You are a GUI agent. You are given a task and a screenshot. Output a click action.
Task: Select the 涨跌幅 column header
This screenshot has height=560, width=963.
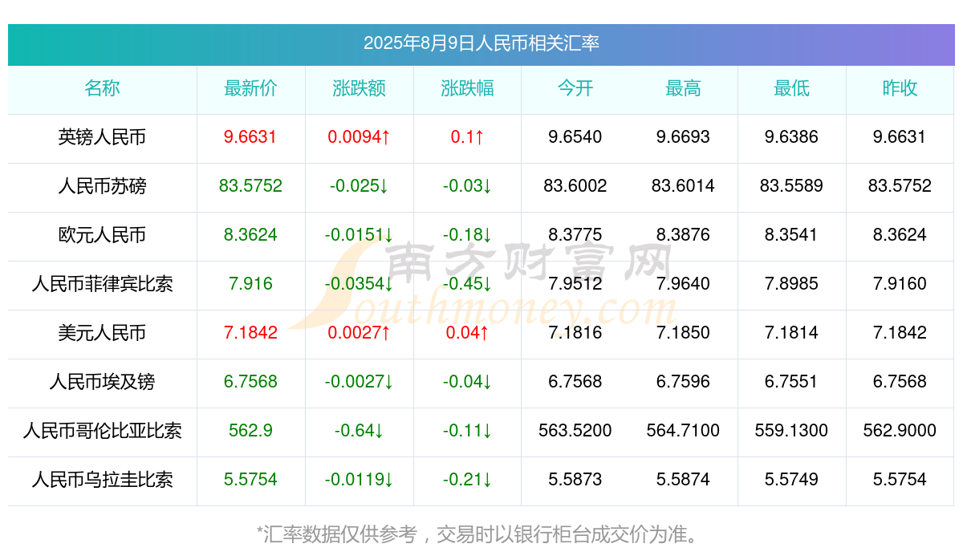point(467,88)
